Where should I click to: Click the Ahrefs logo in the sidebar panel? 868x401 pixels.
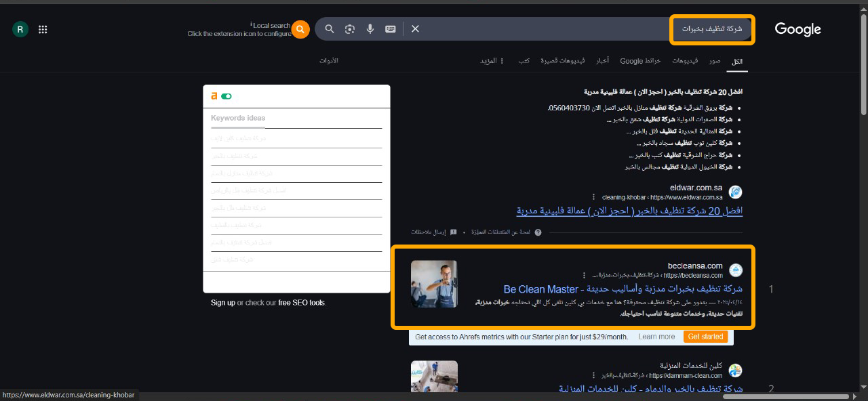tap(214, 96)
